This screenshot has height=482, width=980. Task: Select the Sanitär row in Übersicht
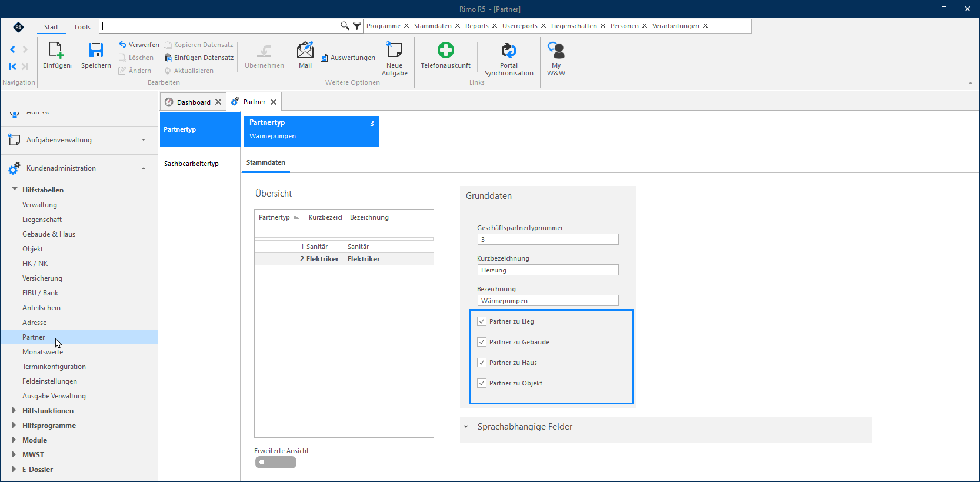tap(344, 247)
